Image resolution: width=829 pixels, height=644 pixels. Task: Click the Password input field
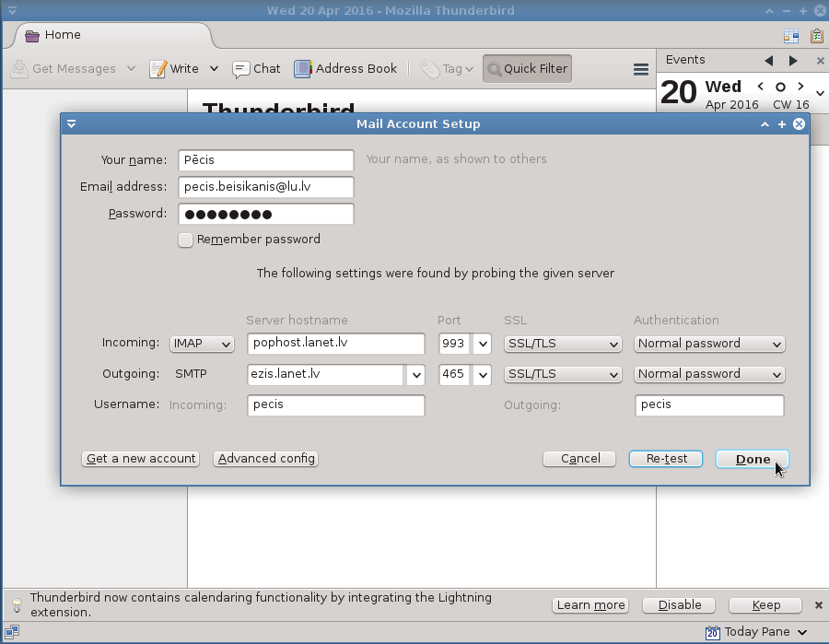click(x=266, y=214)
